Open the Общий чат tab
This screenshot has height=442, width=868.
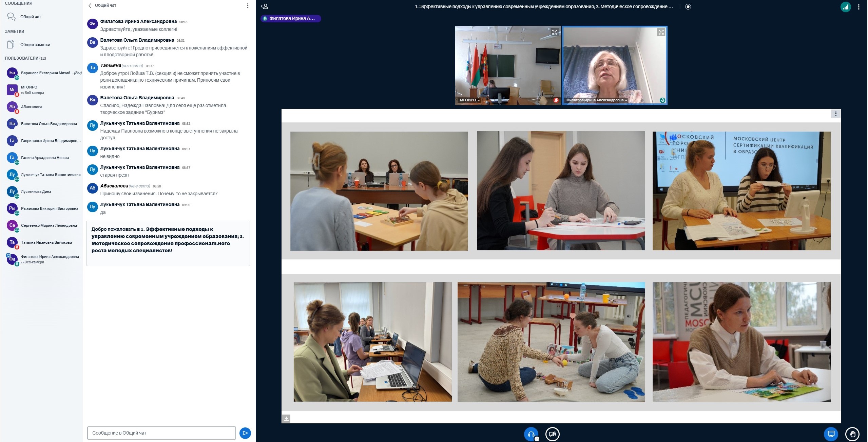31,17
